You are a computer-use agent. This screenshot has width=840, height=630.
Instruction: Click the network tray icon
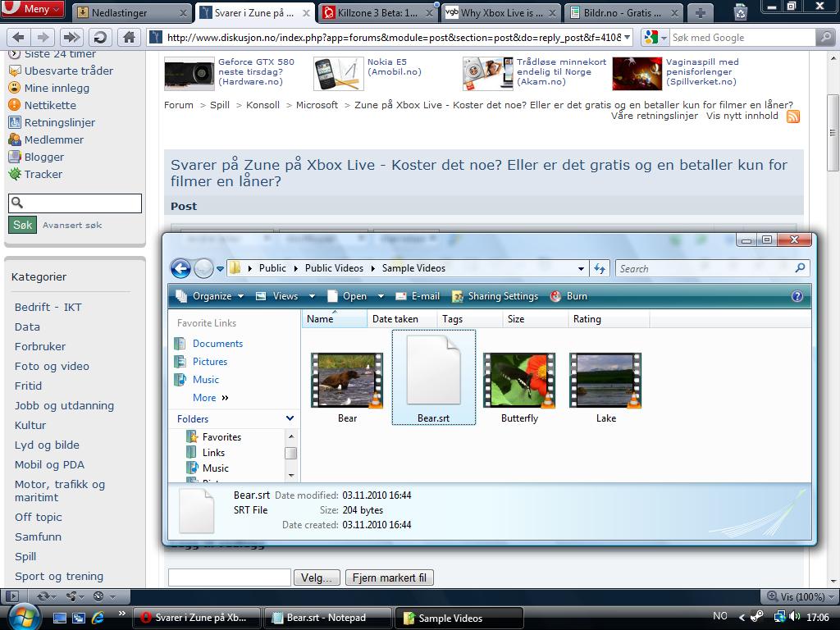[x=779, y=617]
